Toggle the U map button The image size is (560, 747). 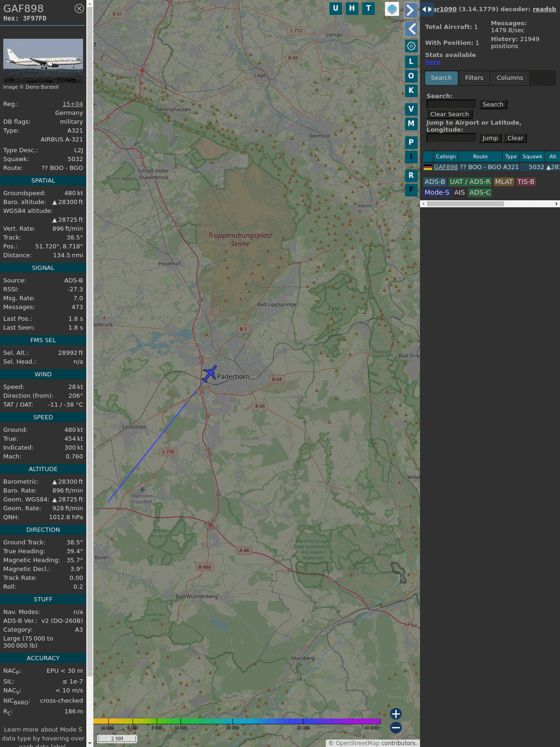click(336, 8)
